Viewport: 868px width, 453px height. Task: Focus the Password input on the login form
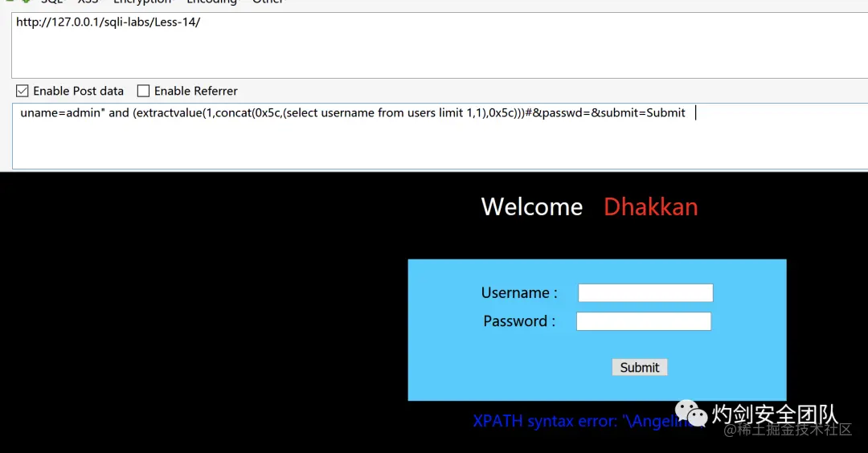pos(643,321)
